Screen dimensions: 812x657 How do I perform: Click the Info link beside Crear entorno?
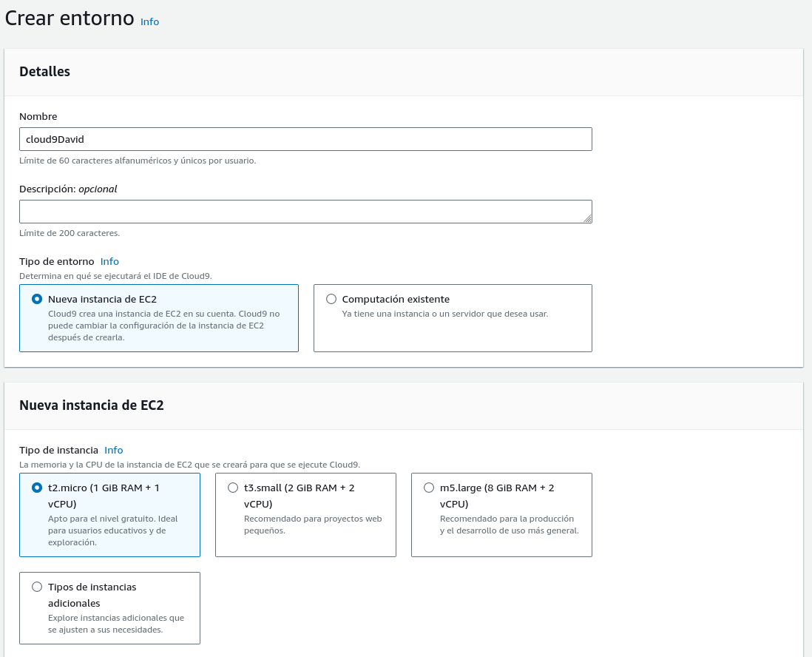point(149,21)
